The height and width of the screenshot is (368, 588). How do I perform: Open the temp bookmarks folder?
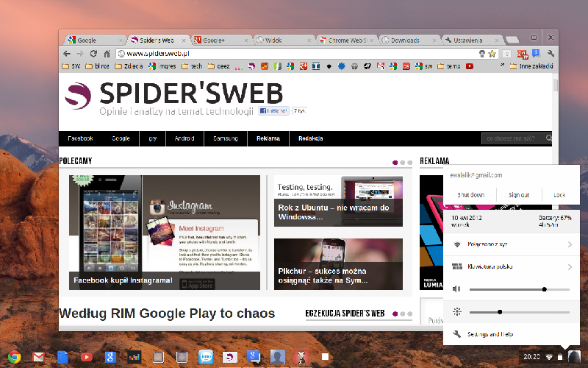click(449, 66)
